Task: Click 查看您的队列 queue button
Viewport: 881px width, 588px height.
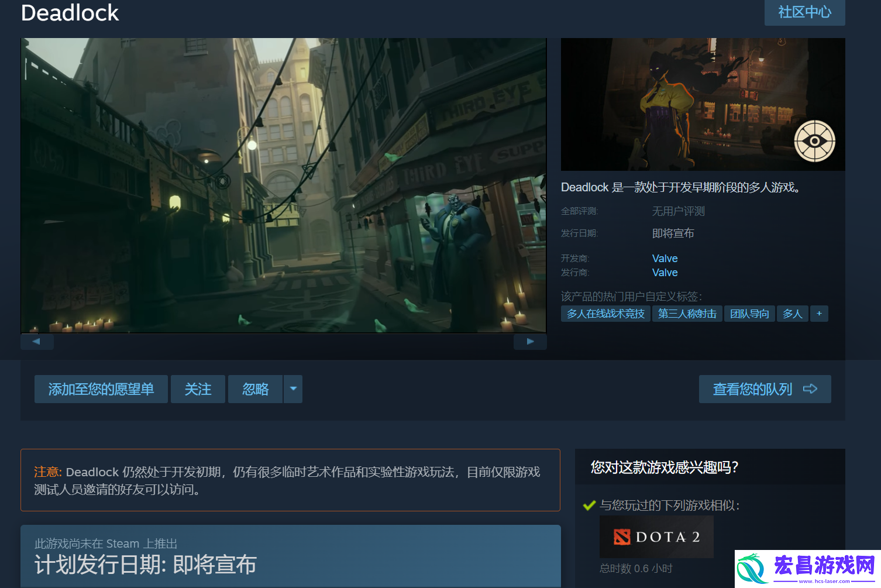Action: pos(765,389)
